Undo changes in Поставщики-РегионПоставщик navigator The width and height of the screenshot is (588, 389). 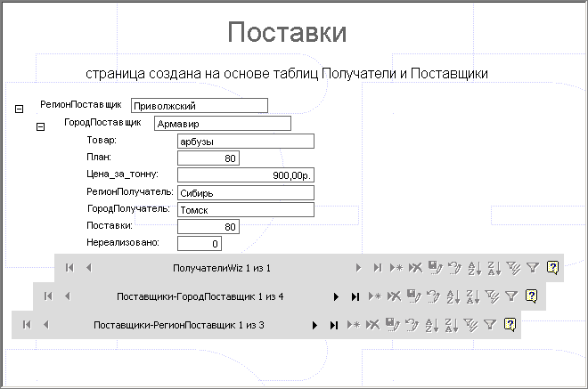coord(412,325)
